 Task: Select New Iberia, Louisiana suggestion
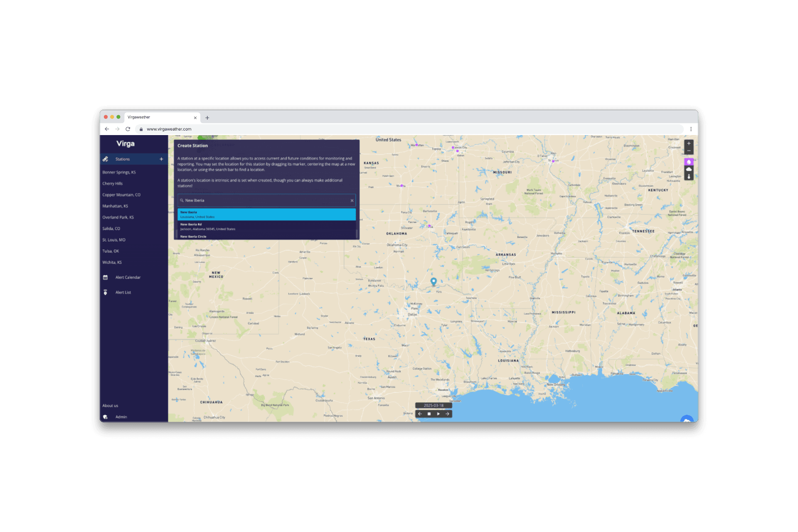click(266, 214)
